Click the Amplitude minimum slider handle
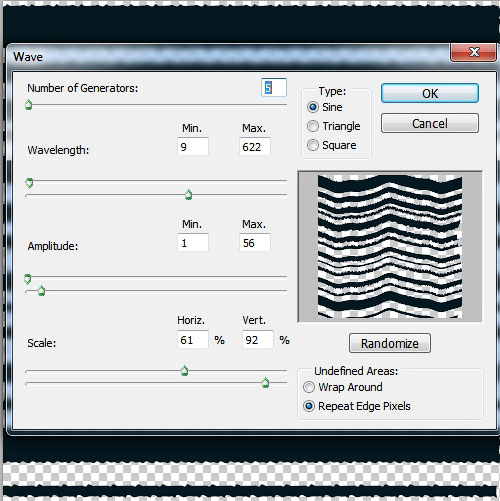Viewport: 500px width, 501px height. point(28,279)
